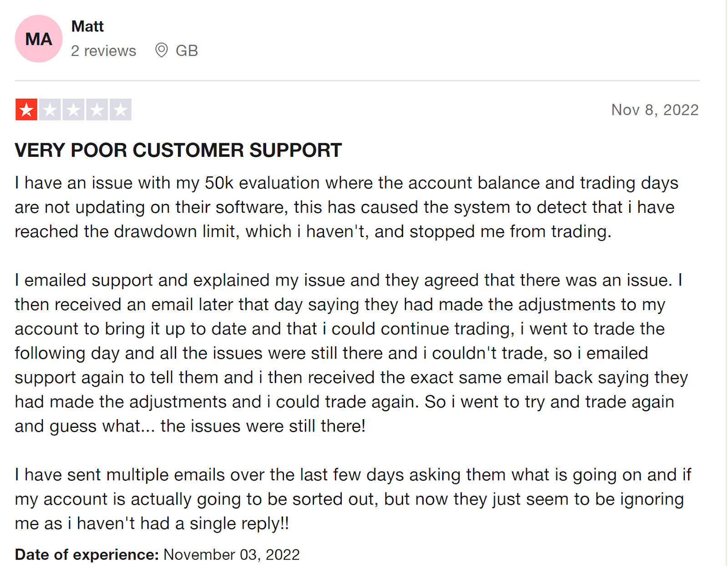
Task: Click the paragraph about sending multiple emails
Action: point(353,499)
